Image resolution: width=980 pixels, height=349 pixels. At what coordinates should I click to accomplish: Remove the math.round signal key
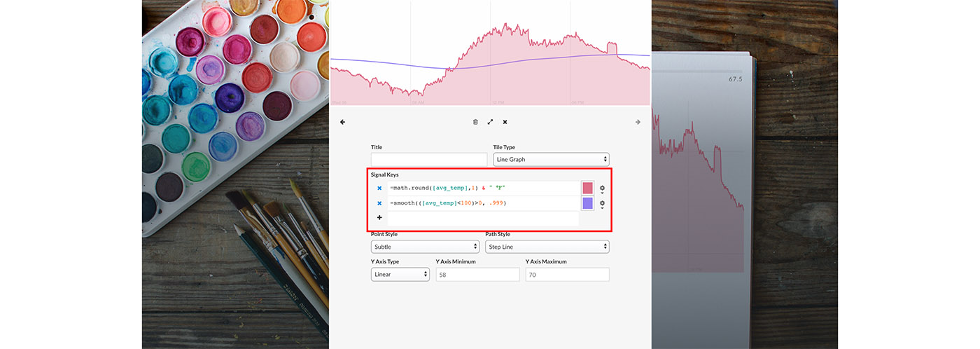[x=379, y=189]
